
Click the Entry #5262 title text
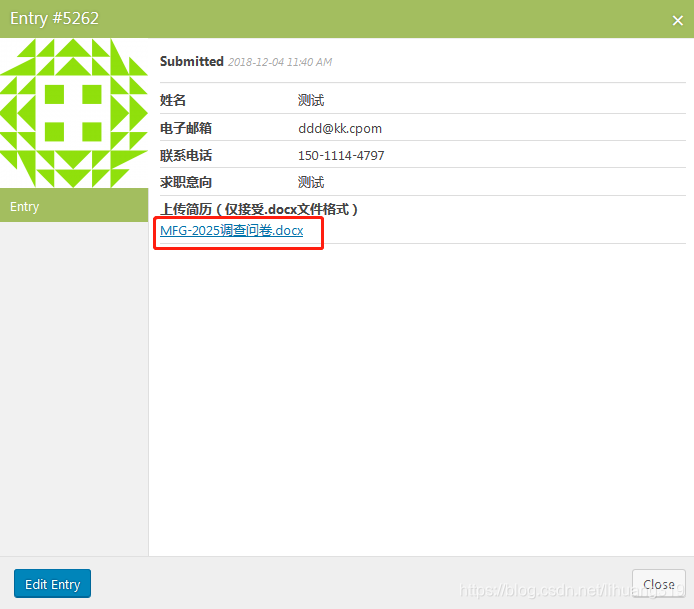[x=54, y=19]
